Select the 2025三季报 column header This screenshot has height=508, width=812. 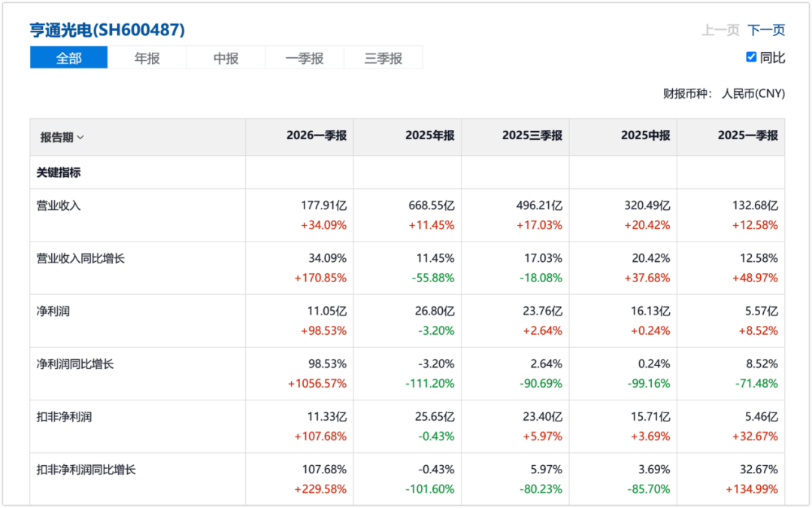[532, 135]
